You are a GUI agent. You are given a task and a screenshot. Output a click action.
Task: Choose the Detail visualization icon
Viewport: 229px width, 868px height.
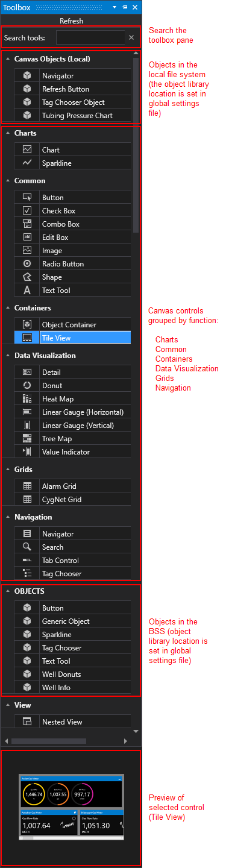pos(27,373)
